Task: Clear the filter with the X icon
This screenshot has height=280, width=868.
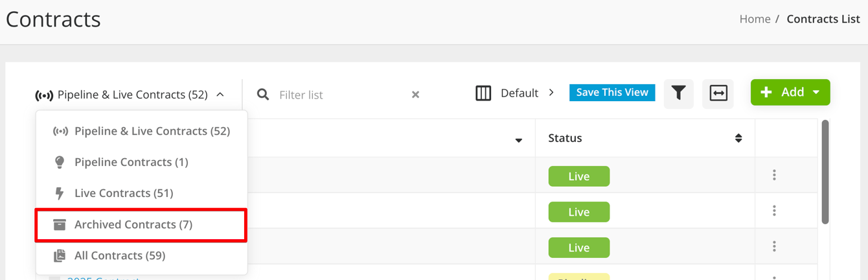Action: (x=415, y=95)
